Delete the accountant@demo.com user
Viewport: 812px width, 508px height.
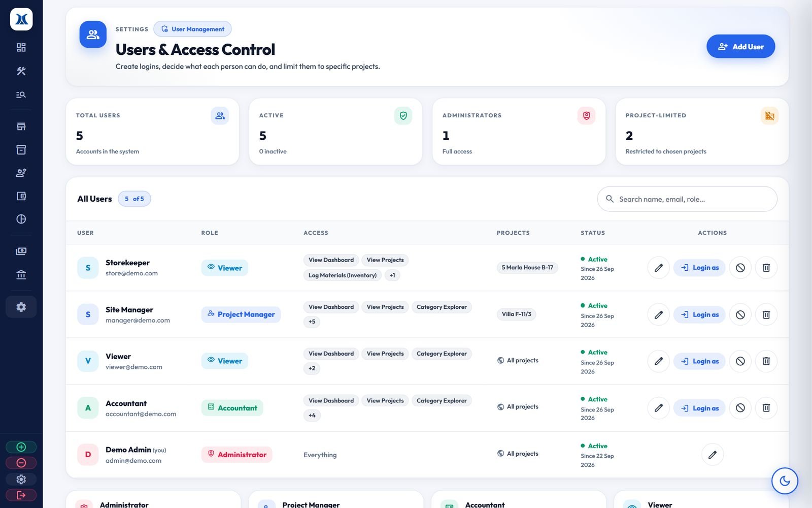click(x=766, y=408)
